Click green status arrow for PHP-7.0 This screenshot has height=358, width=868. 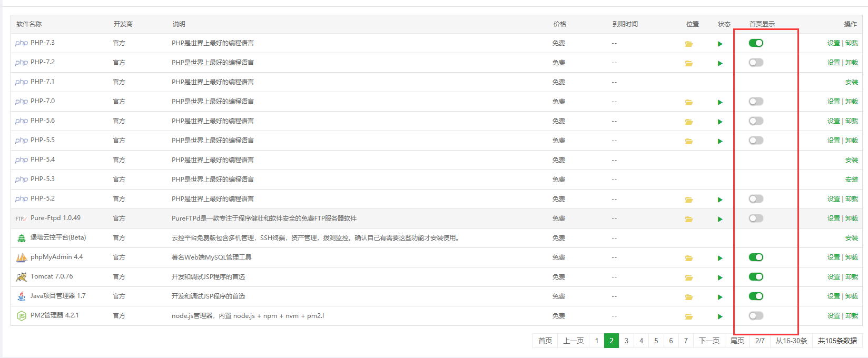pyautogui.click(x=720, y=102)
